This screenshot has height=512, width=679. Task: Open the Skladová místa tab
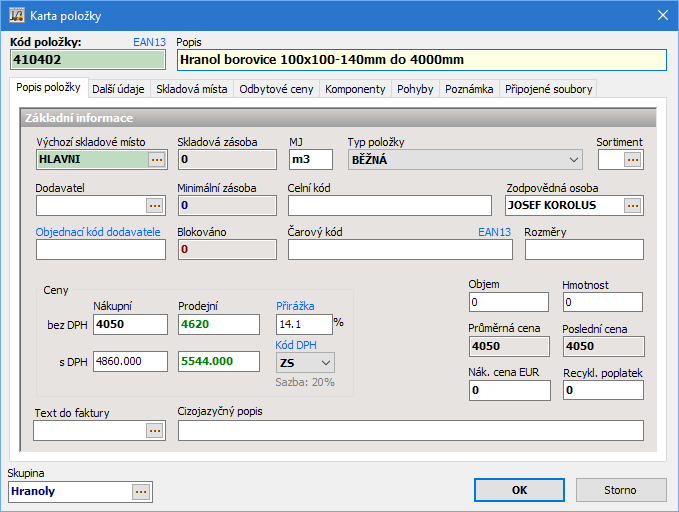pos(191,89)
